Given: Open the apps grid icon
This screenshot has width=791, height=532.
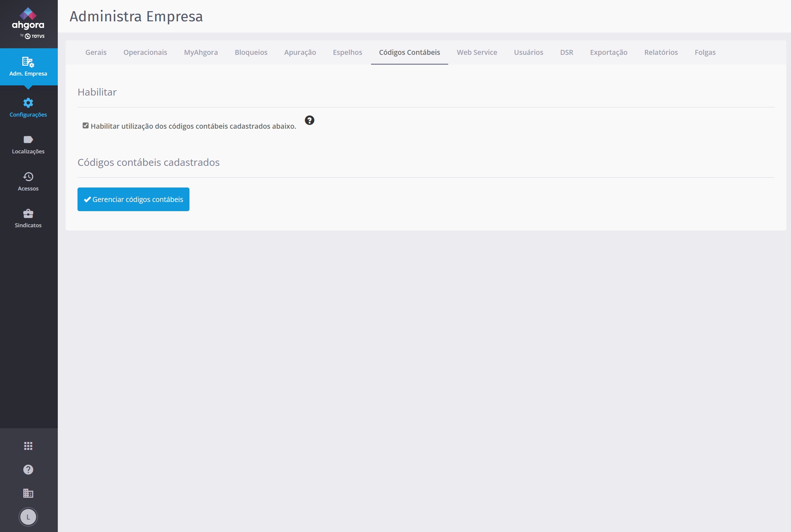Looking at the screenshot, I should point(28,446).
